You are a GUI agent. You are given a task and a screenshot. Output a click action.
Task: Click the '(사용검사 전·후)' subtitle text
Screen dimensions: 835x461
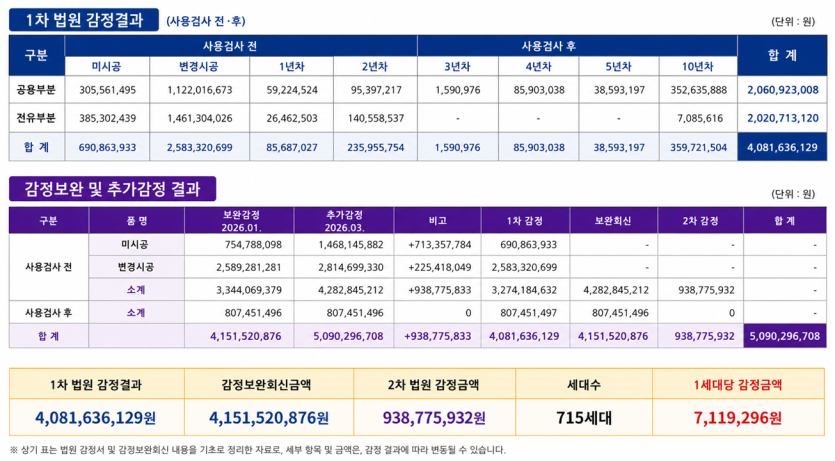point(206,21)
